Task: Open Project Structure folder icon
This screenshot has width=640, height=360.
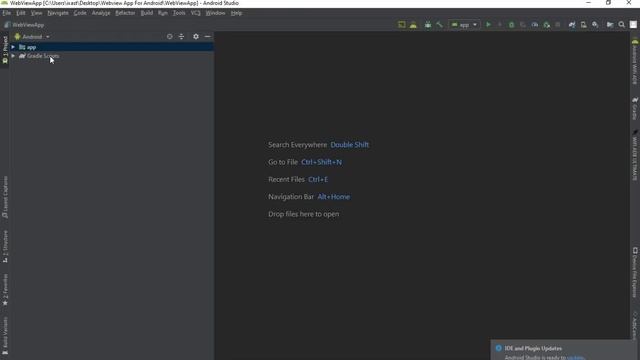Action: click(610, 25)
